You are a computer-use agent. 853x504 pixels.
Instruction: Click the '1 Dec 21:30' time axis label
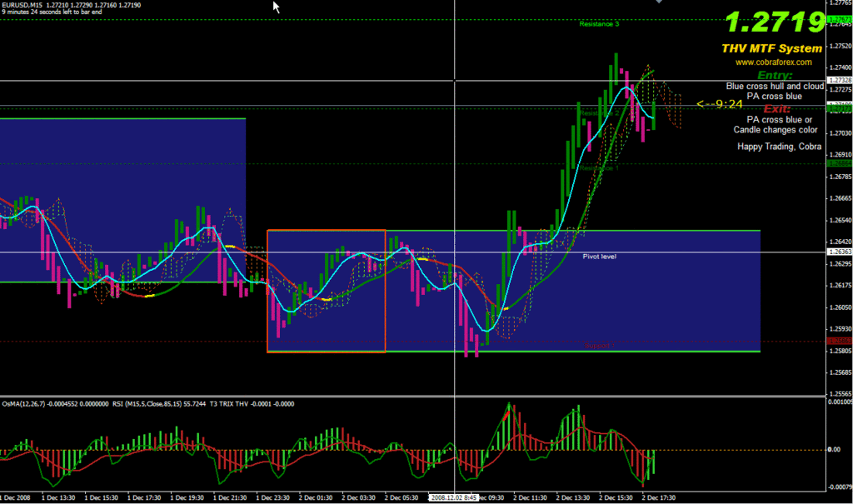[x=230, y=497]
